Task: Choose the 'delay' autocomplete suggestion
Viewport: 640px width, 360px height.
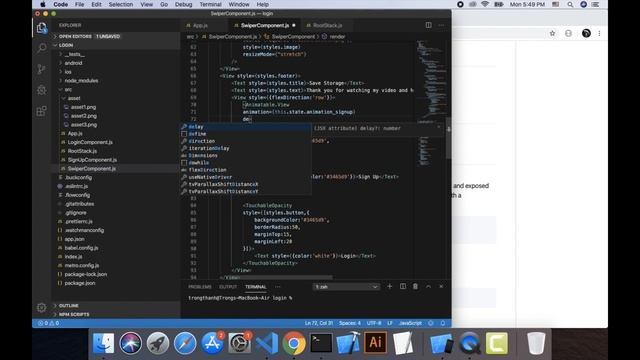Action: [x=246, y=127]
